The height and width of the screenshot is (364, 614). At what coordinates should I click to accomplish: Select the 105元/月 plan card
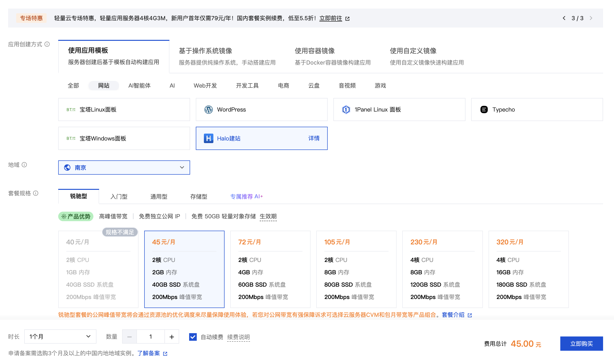[x=356, y=269]
